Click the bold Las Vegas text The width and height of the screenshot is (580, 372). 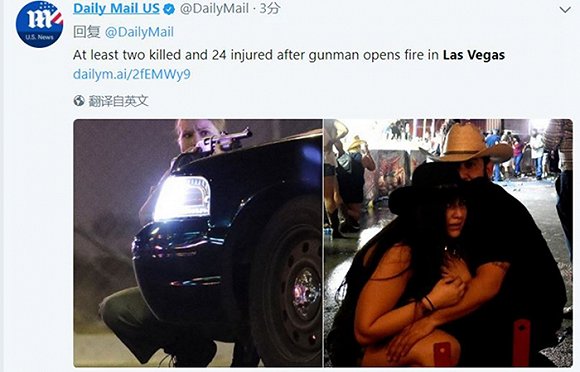(x=474, y=55)
